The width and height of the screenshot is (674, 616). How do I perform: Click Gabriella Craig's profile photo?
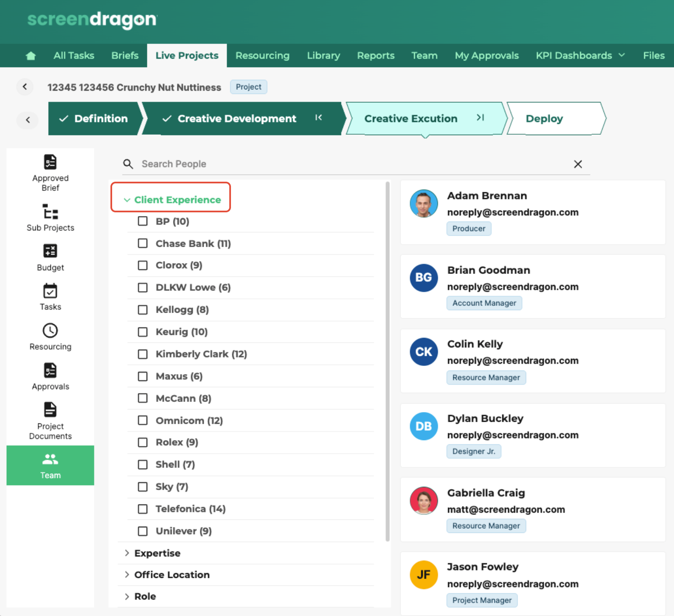tap(424, 501)
